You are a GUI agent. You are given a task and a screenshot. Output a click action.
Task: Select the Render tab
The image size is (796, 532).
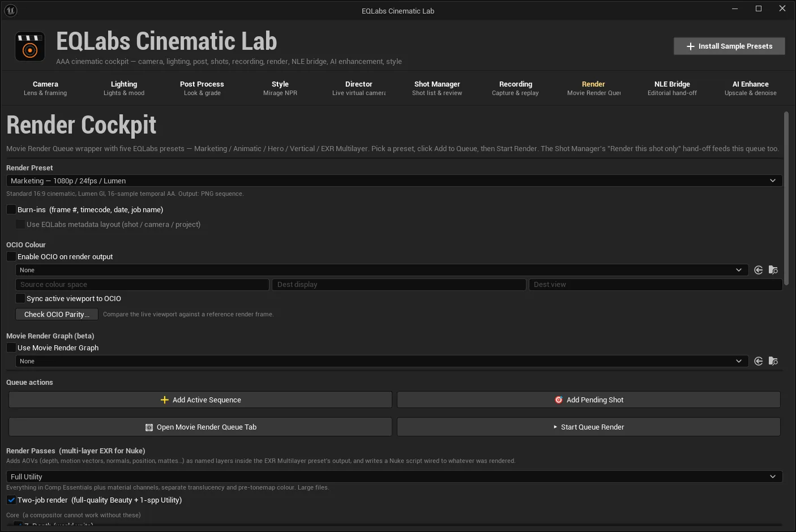pyautogui.click(x=593, y=88)
